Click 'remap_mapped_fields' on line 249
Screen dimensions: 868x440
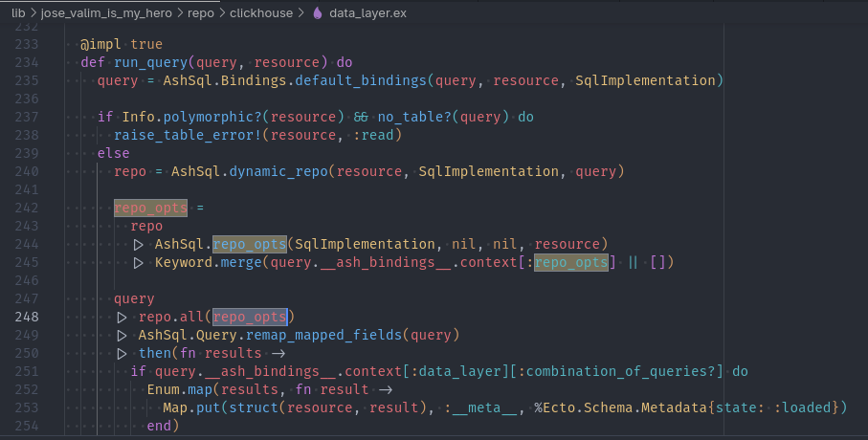pyautogui.click(x=323, y=336)
